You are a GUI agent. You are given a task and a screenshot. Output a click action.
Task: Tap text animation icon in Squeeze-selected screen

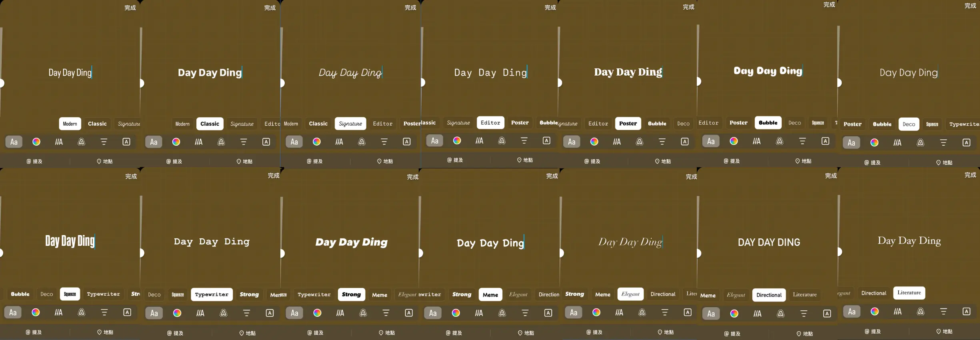tap(58, 312)
